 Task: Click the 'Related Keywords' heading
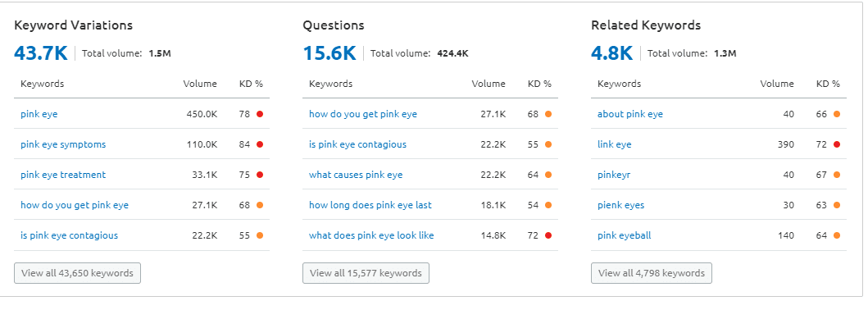tap(646, 25)
